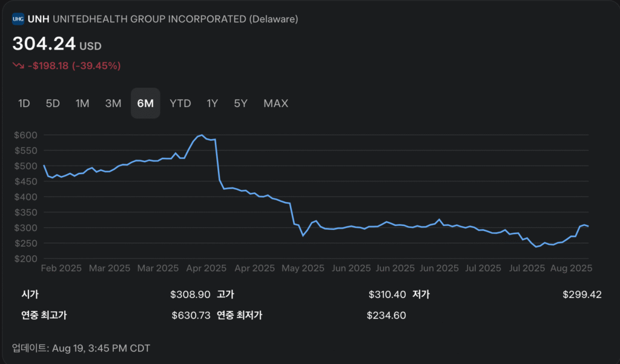This screenshot has height=364, width=620.
Task: Click the day high value $310.40
Action: click(x=387, y=294)
